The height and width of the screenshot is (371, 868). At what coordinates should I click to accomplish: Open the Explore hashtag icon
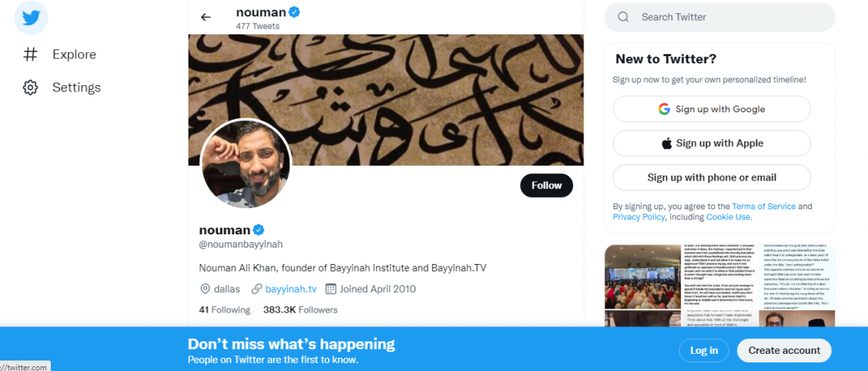point(30,55)
